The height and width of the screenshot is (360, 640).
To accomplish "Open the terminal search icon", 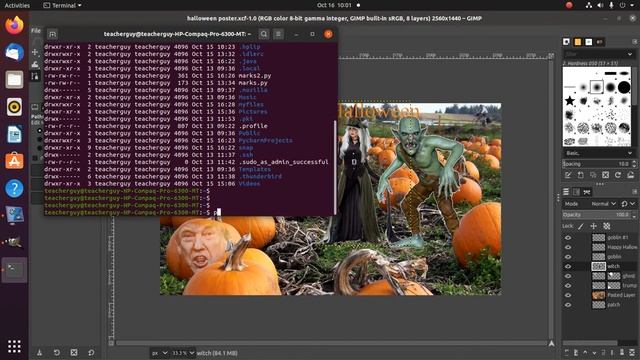I will click(x=264, y=34).
